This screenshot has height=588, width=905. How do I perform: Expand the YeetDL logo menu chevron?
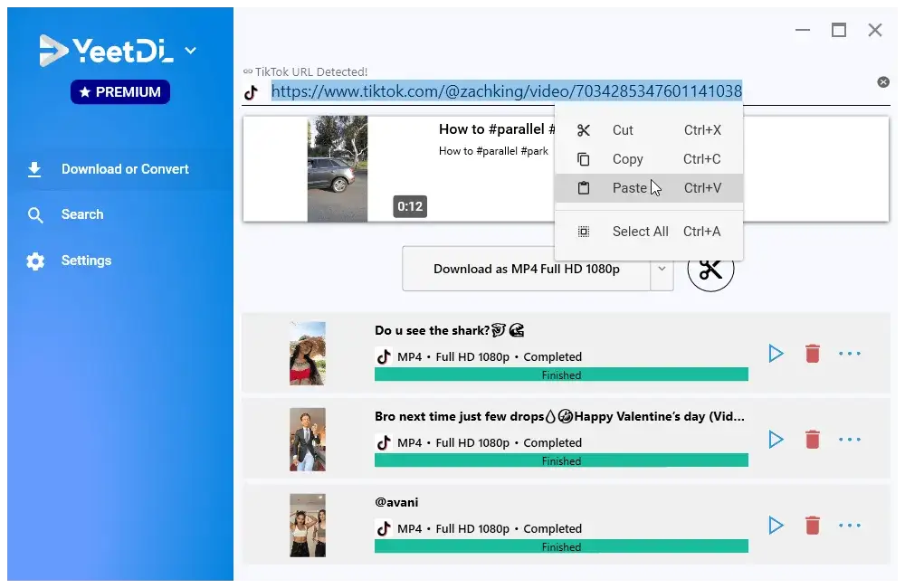pyautogui.click(x=190, y=51)
